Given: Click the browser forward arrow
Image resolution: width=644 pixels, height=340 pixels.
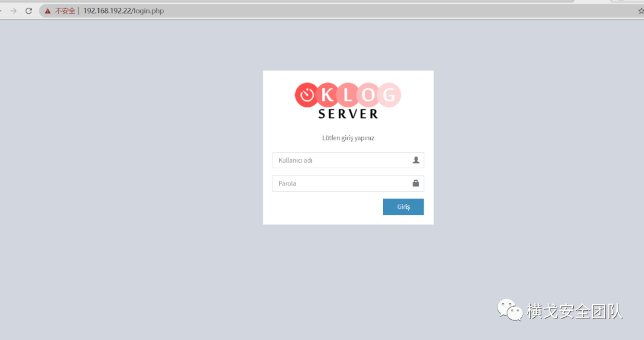Looking at the screenshot, I should point(14,11).
